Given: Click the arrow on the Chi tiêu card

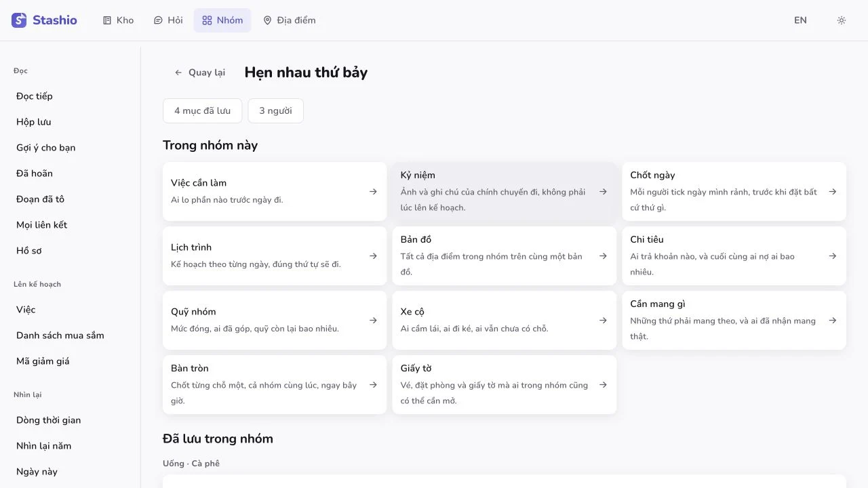Looking at the screenshot, I should [x=833, y=256].
